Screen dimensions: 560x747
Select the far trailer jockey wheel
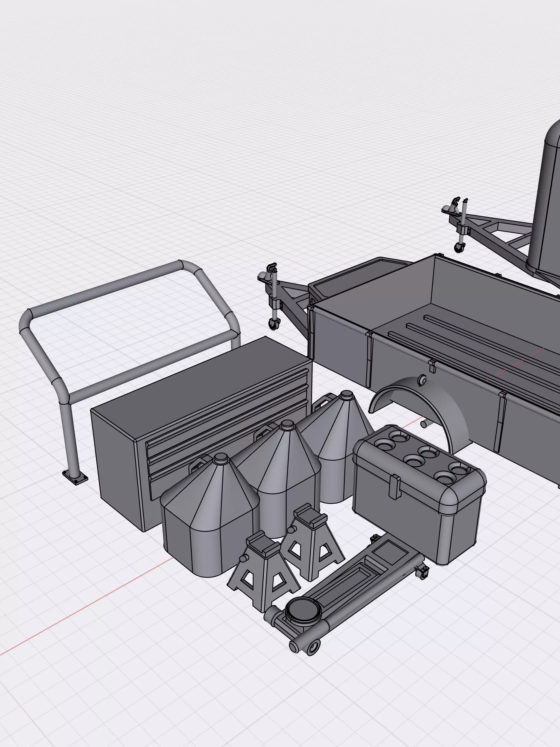tap(459, 249)
